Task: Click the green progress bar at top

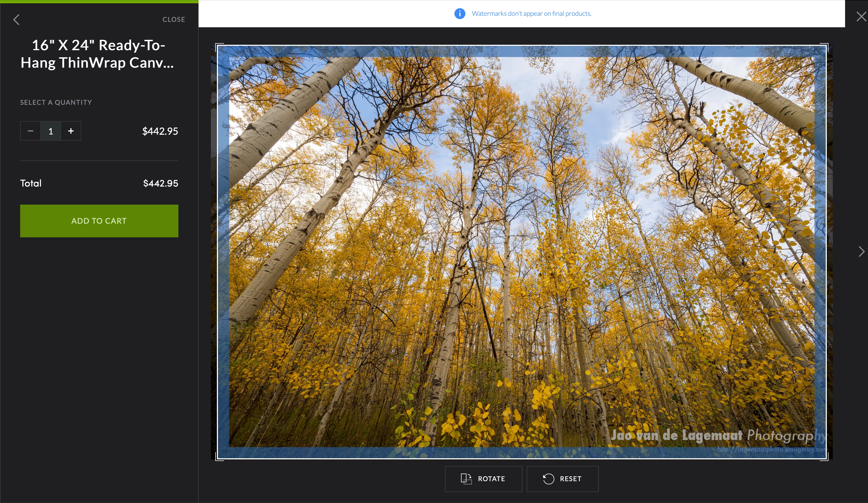Action: click(x=99, y=2)
